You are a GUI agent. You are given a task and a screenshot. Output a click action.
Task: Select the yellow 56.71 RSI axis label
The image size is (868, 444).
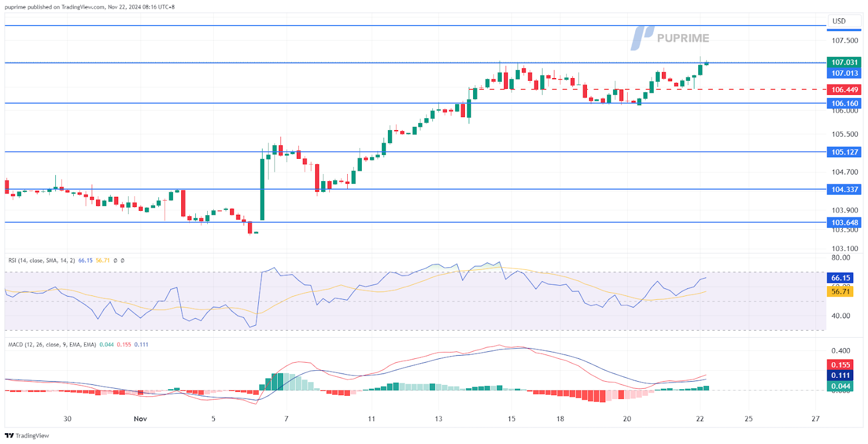pyautogui.click(x=840, y=292)
